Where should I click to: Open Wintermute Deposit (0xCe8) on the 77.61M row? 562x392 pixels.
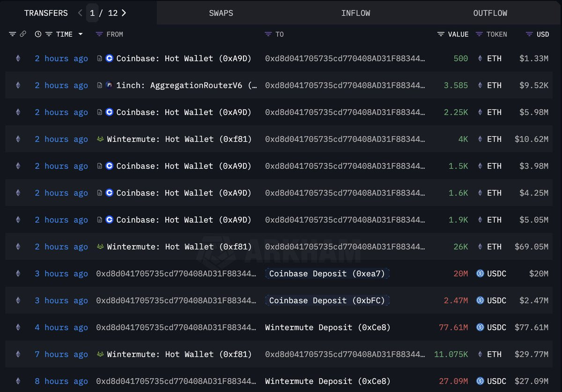pos(328,327)
